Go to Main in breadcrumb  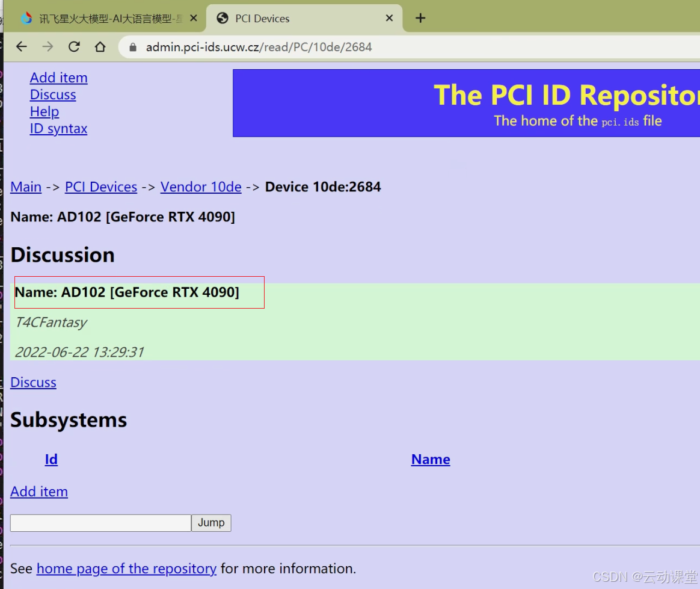click(x=26, y=187)
